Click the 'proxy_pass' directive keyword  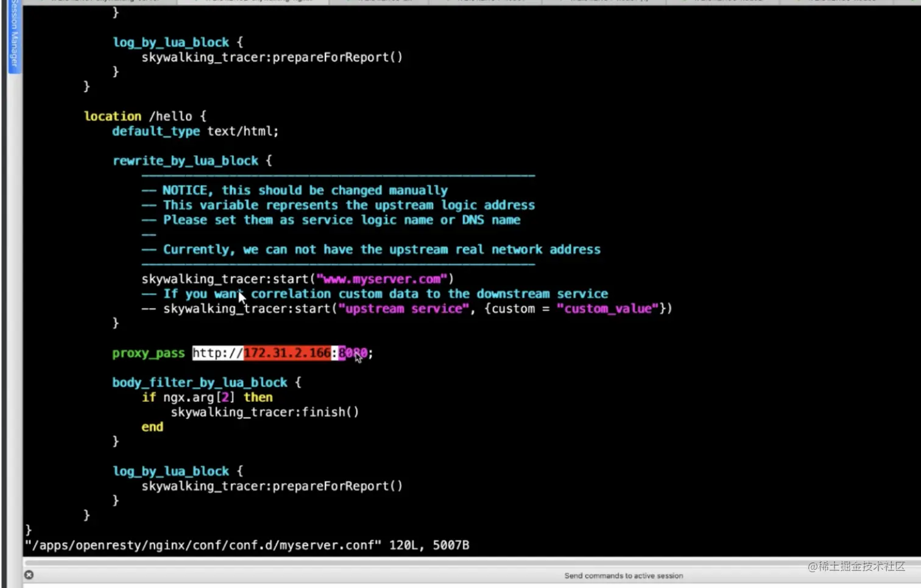click(148, 353)
